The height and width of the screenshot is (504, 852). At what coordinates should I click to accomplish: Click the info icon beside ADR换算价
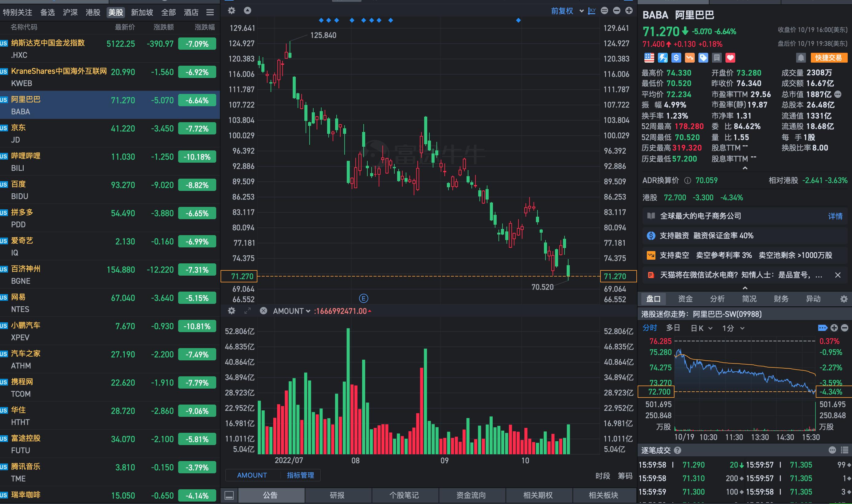click(687, 180)
